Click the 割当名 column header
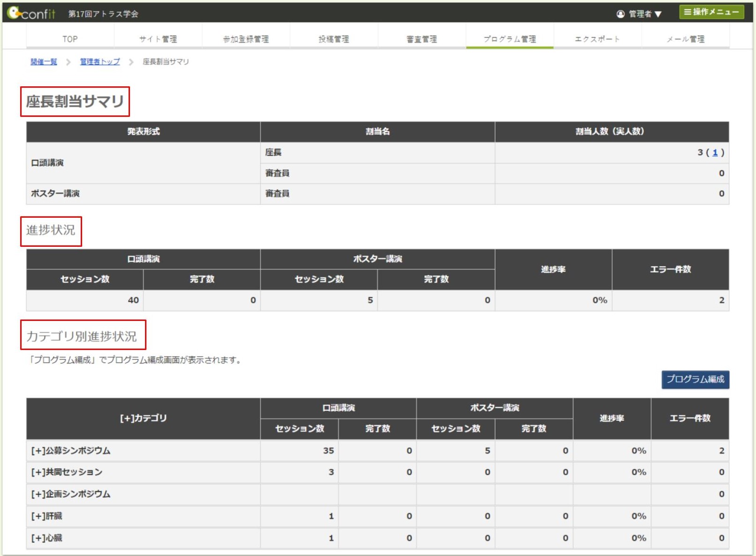 [x=377, y=131]
